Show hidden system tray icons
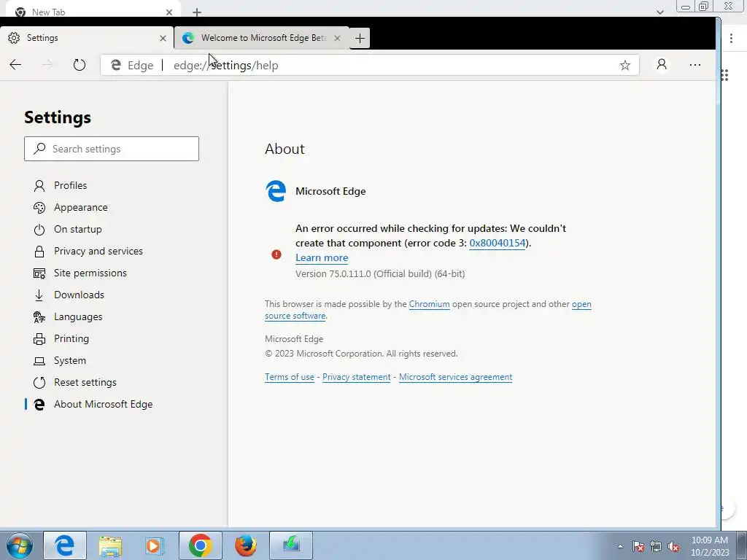The width and height of the screenshot is (747, 560). 620,546
